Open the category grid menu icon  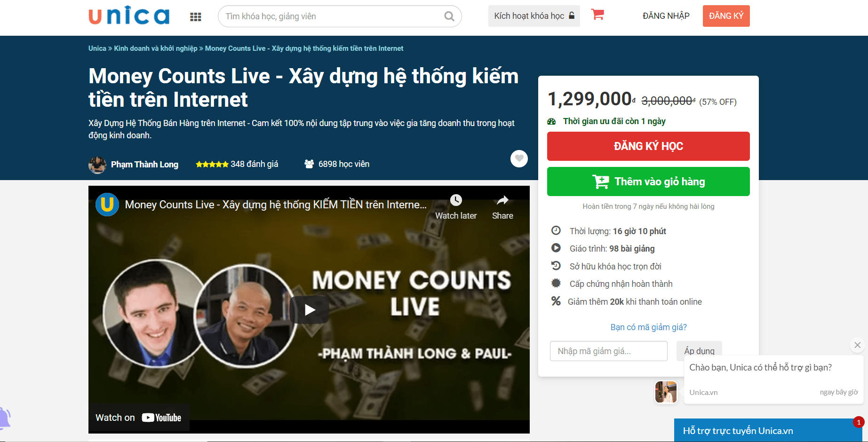pyautogui.click(x=196, y=17)
